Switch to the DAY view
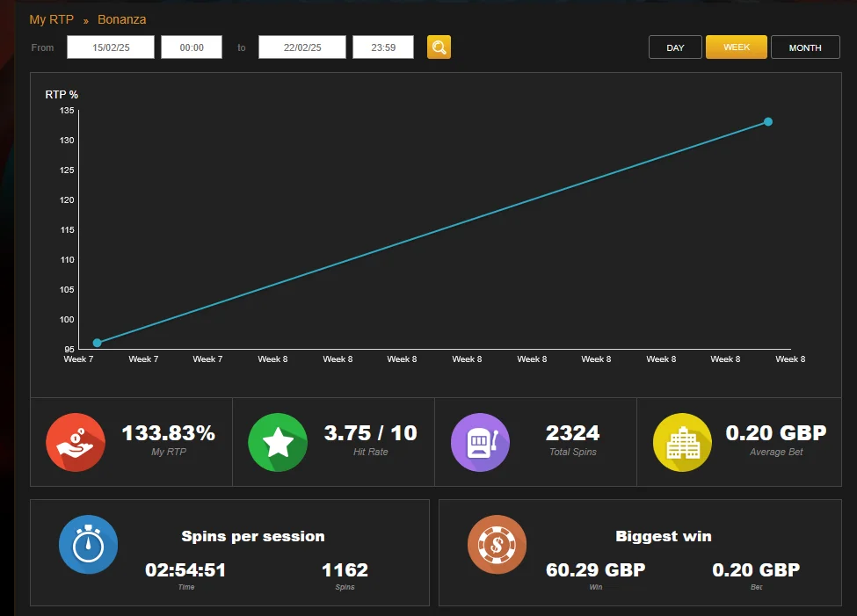The height and width of the screenshot is (616, 857). 675,47
